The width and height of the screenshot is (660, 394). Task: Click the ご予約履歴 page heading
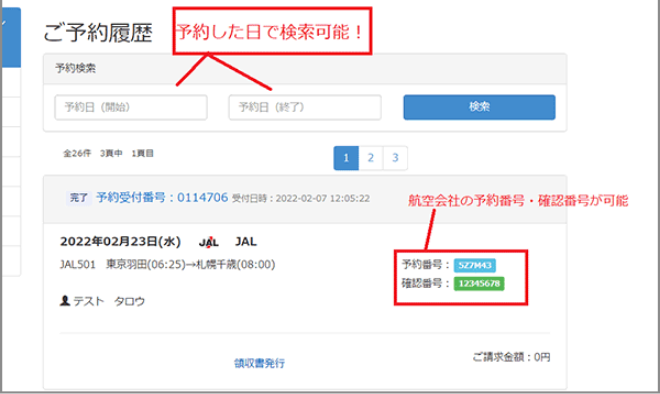pyautogui.click(x=98, y=32)
